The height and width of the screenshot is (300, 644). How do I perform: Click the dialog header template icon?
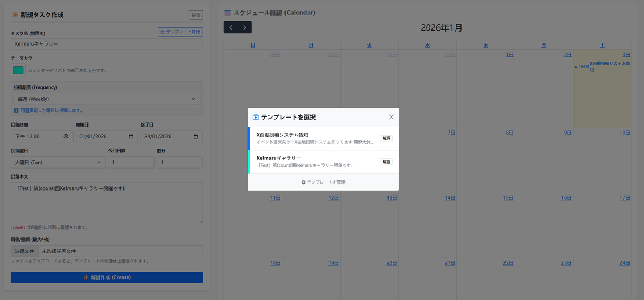tap(256, 117)
